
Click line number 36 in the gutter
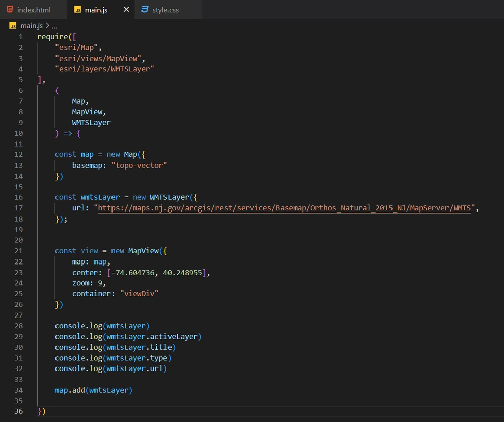18,411
